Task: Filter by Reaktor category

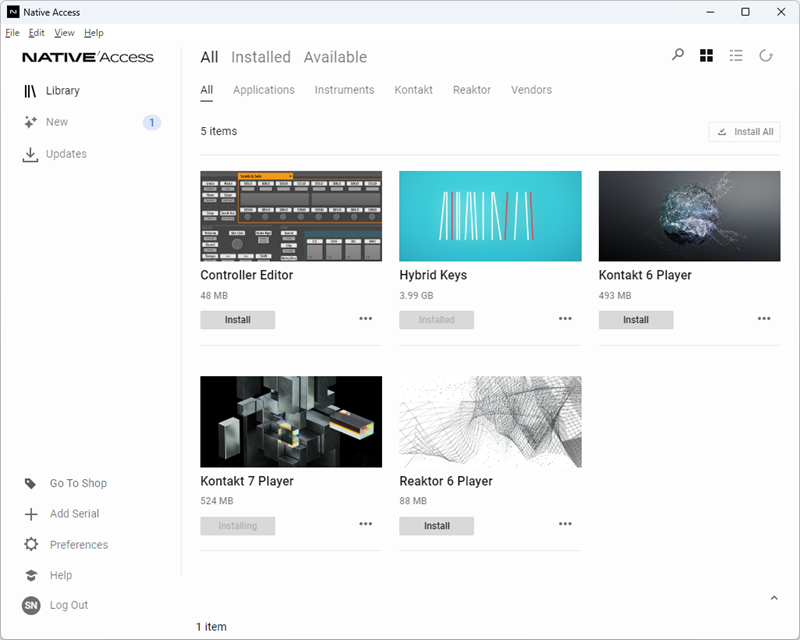Action: point(472,90)
